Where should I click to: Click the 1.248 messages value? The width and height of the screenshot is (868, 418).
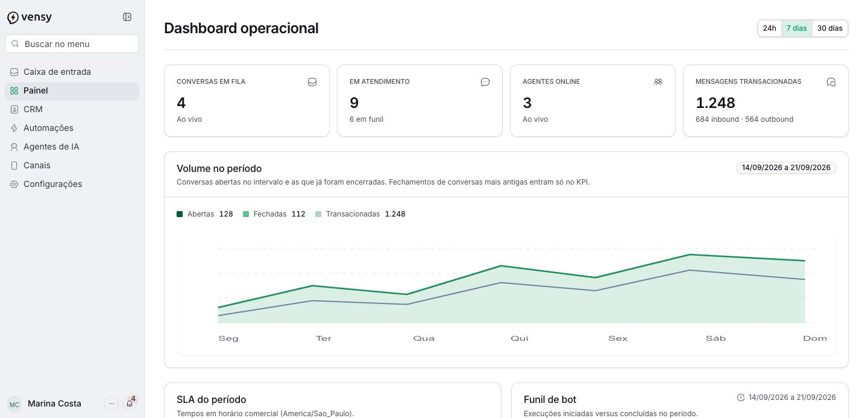pos(715,103)
